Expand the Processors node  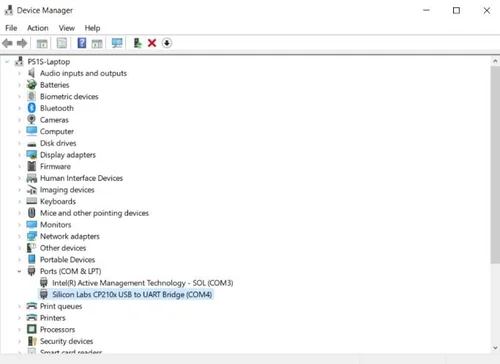[x=19, y=330]
